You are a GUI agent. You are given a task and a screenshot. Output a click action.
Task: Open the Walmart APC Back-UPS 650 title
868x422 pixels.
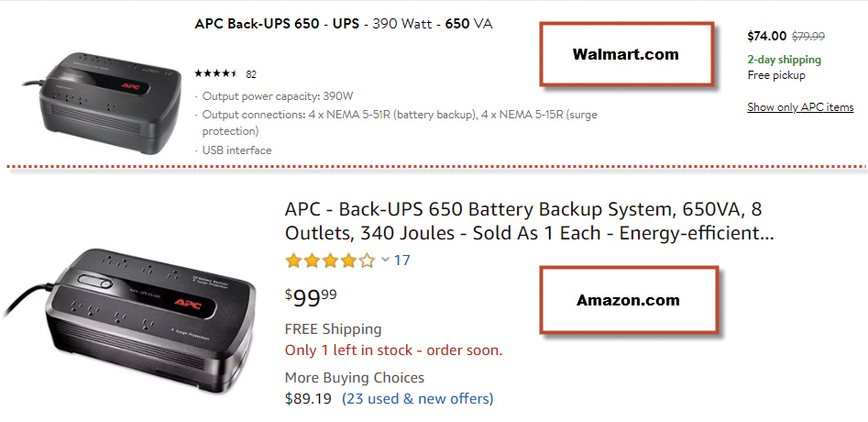tap(344, 24)
